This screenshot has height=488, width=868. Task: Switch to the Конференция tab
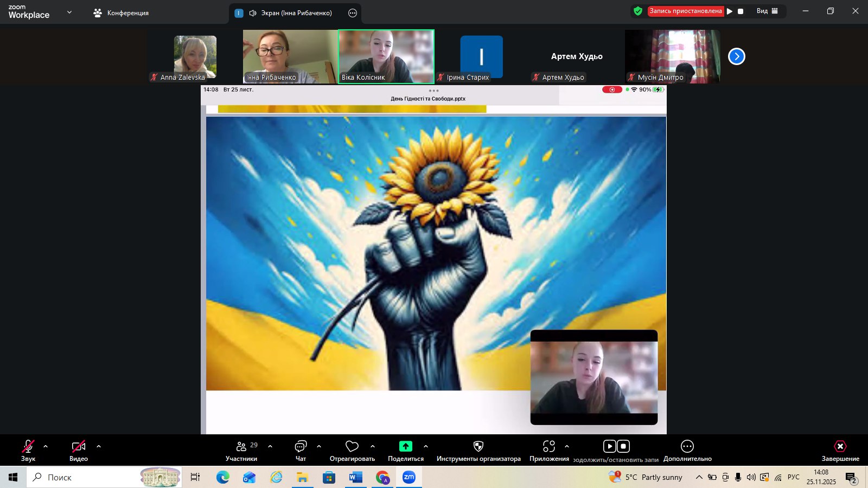click(x=121, y=12)
